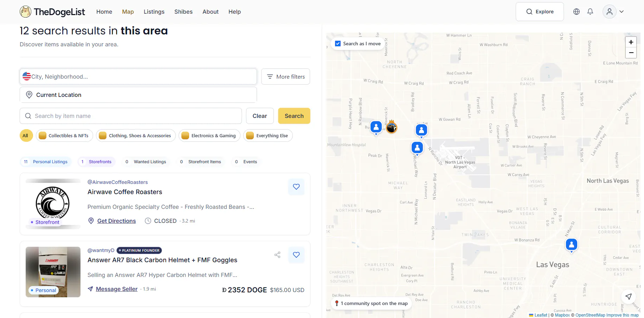Open the About nav item
Screen dimensions: 644x318
(x=211, y=12)
